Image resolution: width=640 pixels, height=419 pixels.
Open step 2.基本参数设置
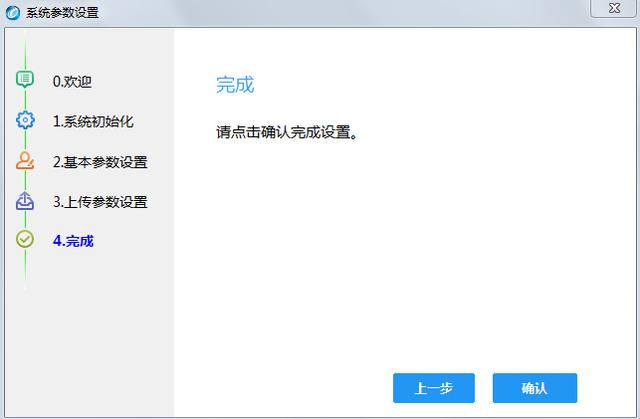coord(100,162)
